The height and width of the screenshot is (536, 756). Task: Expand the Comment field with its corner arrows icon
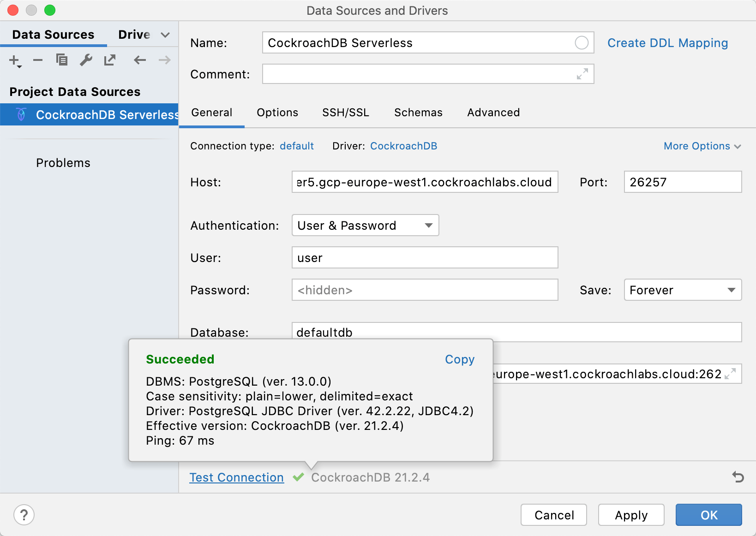(x=582, y=74)
